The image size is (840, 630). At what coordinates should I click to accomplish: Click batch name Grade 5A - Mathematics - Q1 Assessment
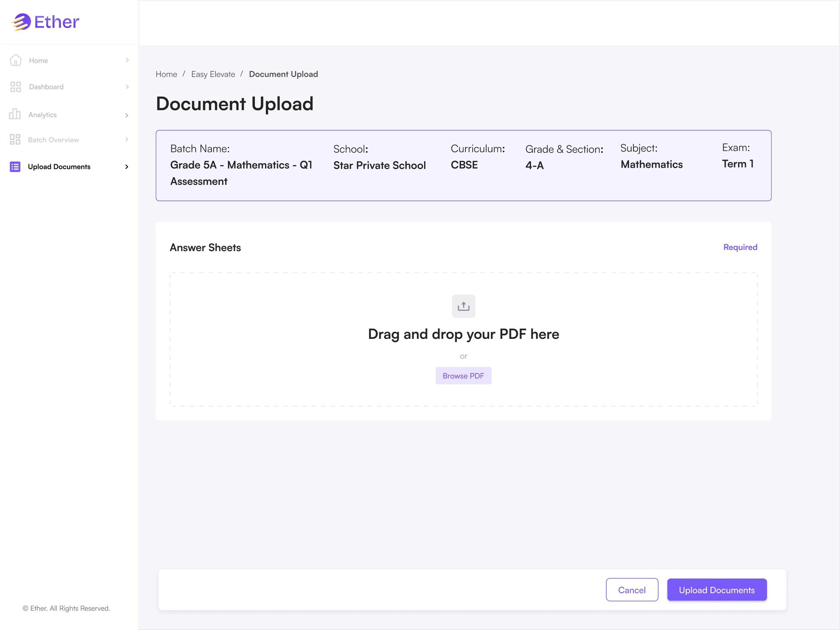pos(241,173)
